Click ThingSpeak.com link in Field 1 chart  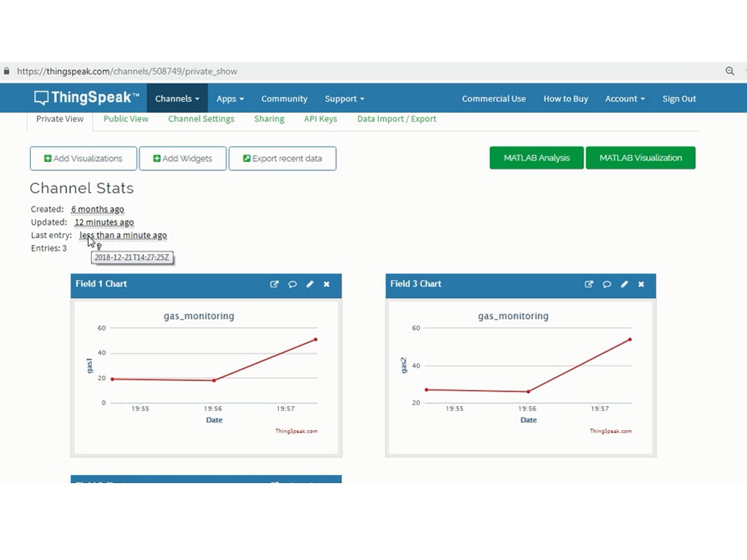(297, 431)
